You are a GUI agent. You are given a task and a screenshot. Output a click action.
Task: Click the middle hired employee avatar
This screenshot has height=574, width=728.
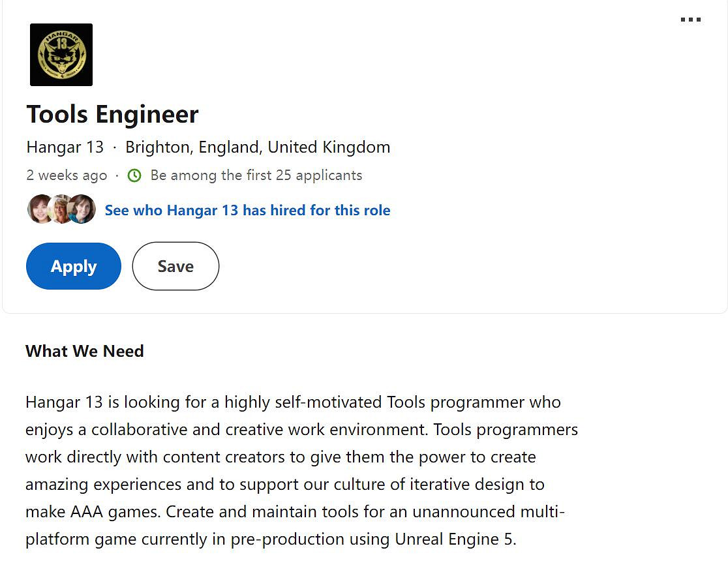pyautogui.click(x=61, y=209)
